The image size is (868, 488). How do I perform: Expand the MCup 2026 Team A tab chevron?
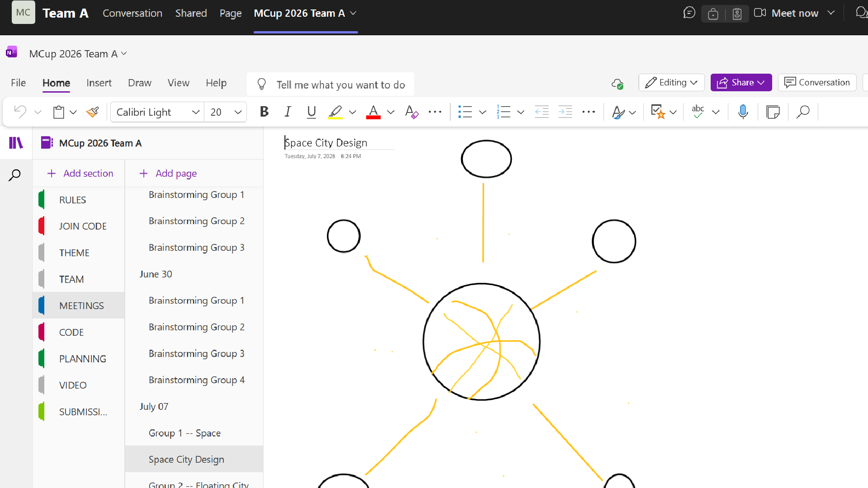click(x=354, y=13)
